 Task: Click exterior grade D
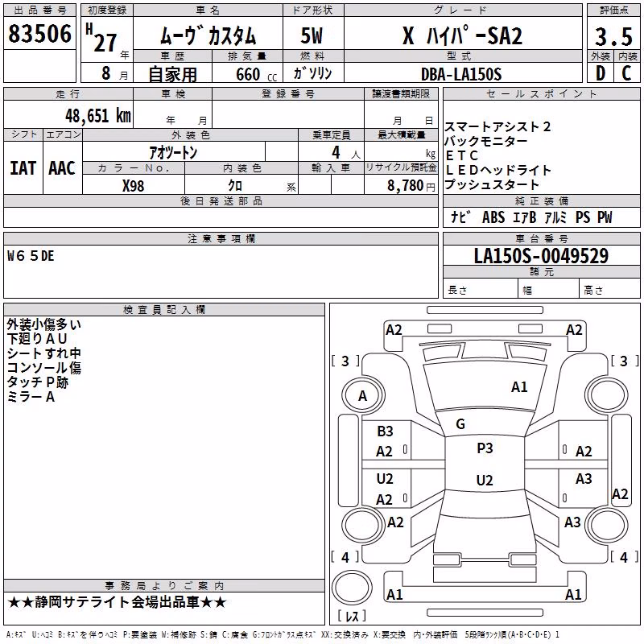[601, 73]
